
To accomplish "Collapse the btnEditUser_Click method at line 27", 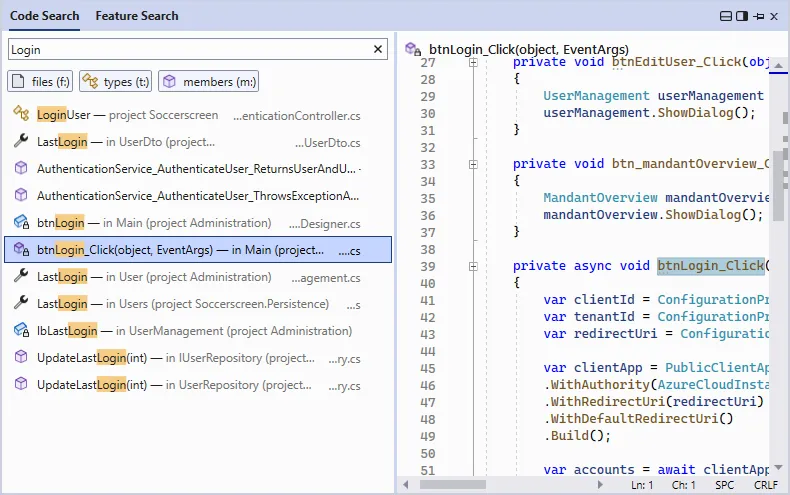I will tap(473, 63).
